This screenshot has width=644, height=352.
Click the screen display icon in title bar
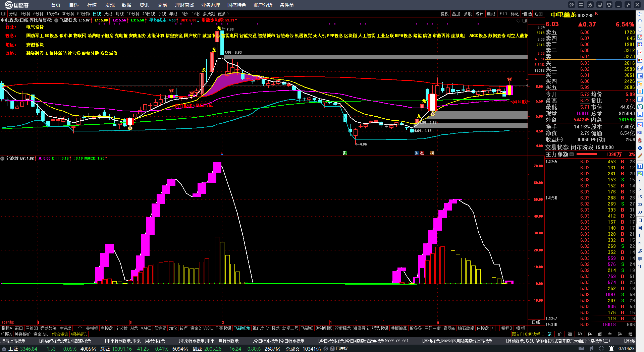tap(600, 5)
